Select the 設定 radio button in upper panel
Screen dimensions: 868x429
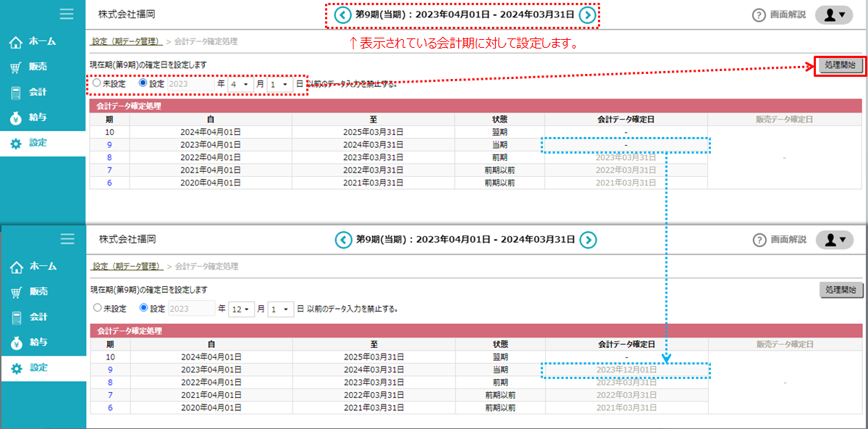pyautogui.click(x=143, y=83)
